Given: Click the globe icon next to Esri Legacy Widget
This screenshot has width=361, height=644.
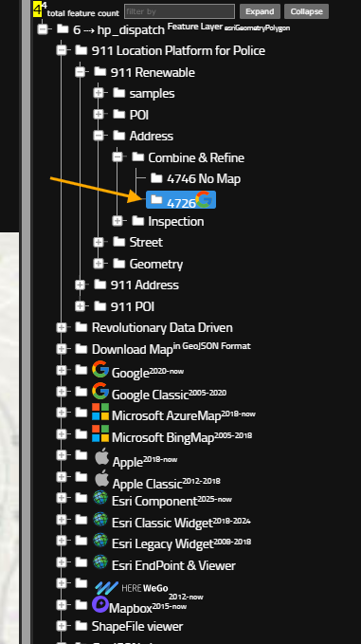Looking at the screenshot, I should click(100, 540).
